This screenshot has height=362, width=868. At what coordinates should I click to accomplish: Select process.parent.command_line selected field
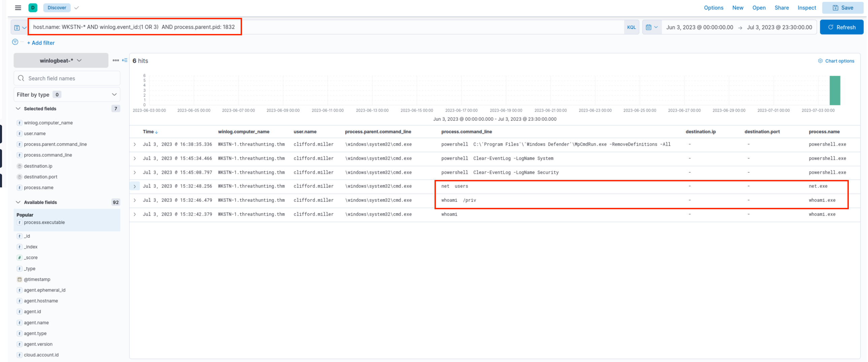(55, 144)
